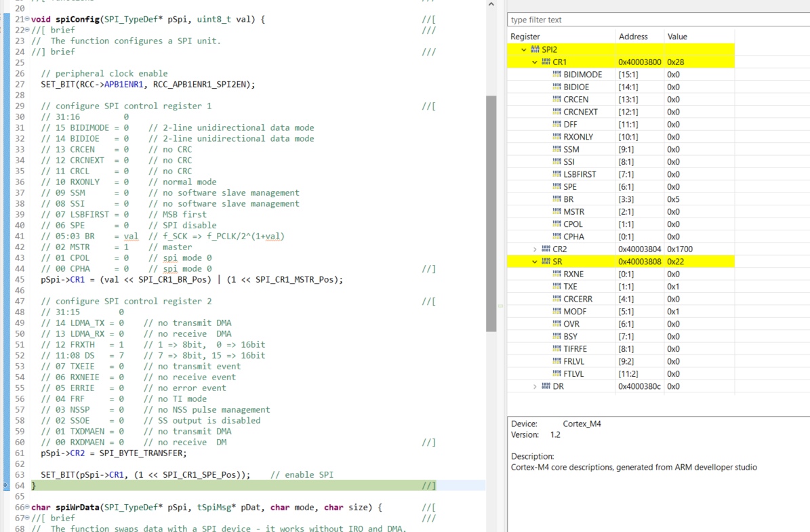Image resolution: width=810 pixels, height=532 pixels.
Task: Select the CRCEN bitfield icon
Action: [556, 99]
